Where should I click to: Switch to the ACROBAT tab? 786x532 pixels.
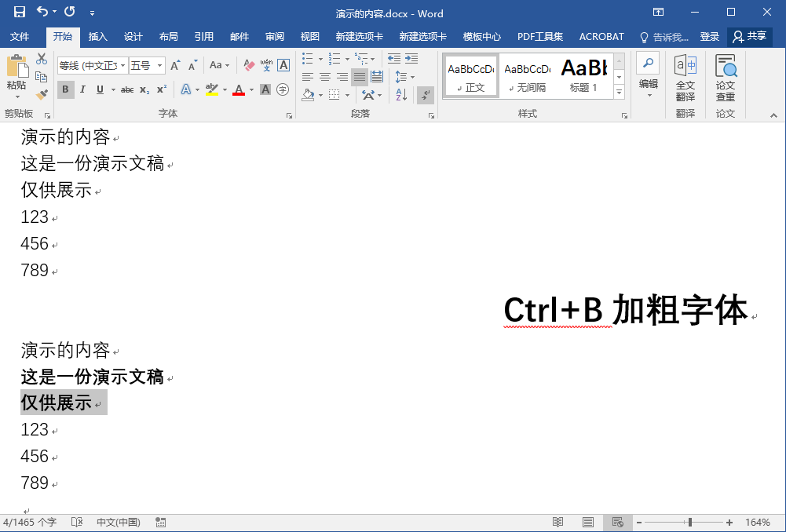point(601,37)
